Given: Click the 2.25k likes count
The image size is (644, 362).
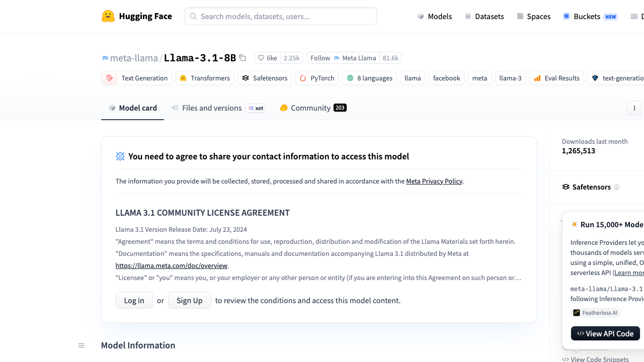Looking at the screenshot, I should [x=291, y=58].
